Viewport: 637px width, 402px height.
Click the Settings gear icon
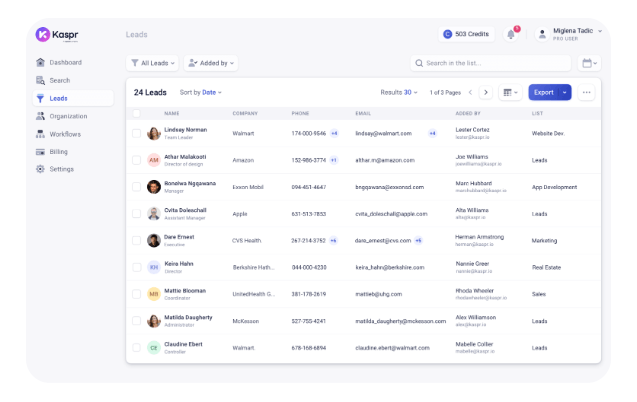[40, 169]
